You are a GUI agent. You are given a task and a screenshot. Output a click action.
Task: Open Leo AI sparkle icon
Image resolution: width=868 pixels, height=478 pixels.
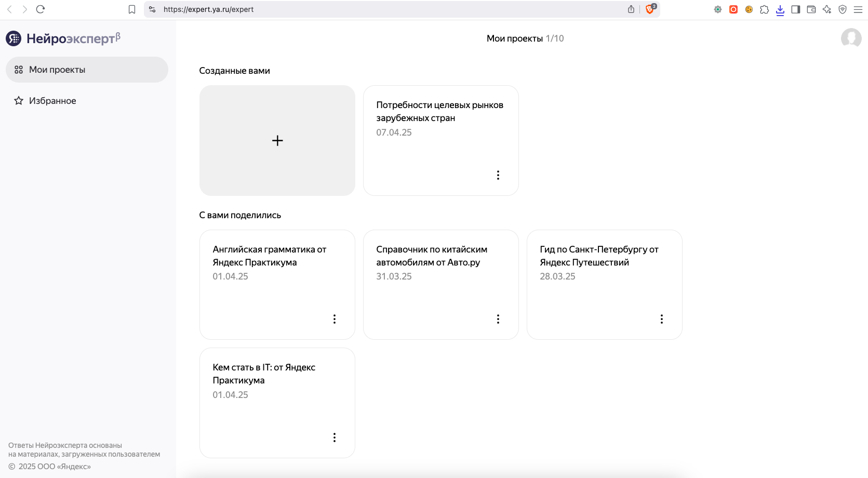[x=827, y=9]
